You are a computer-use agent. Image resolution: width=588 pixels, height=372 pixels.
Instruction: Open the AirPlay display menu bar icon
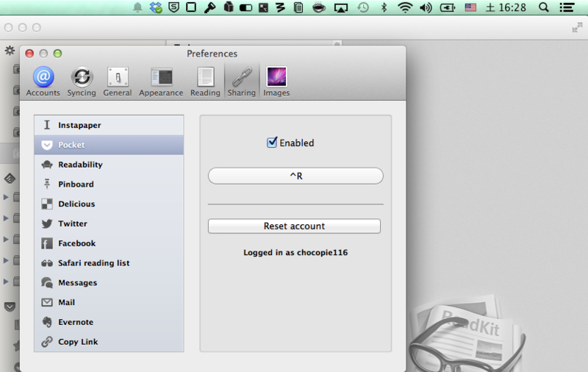click(x=341, y=7)
